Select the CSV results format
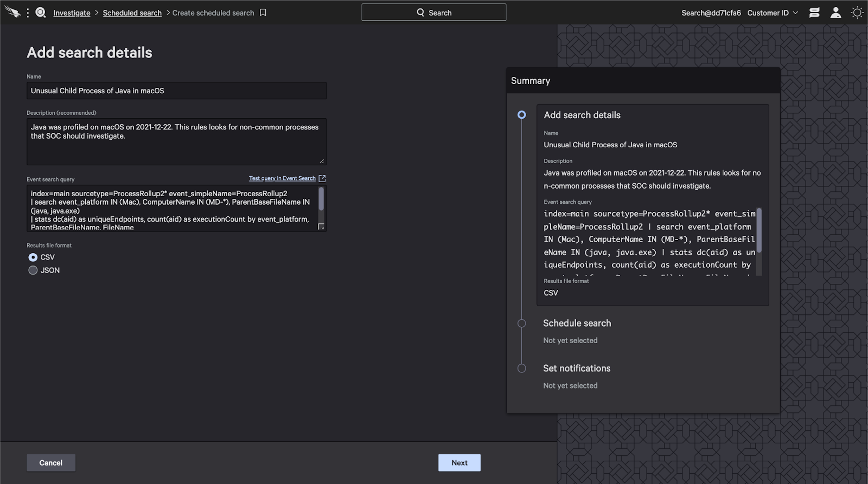 coord(33,257)
